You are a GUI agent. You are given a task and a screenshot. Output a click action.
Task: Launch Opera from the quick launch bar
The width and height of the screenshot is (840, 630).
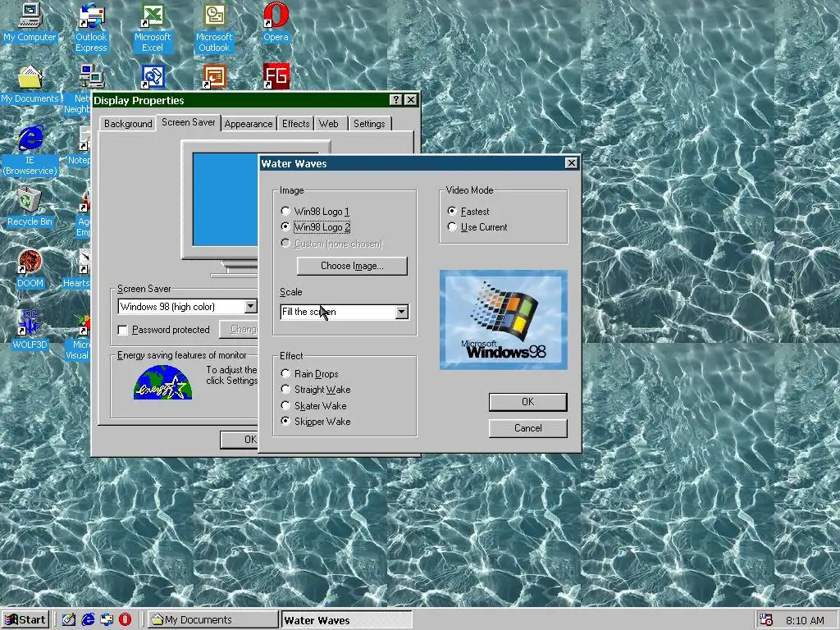[x=125, y=620]
